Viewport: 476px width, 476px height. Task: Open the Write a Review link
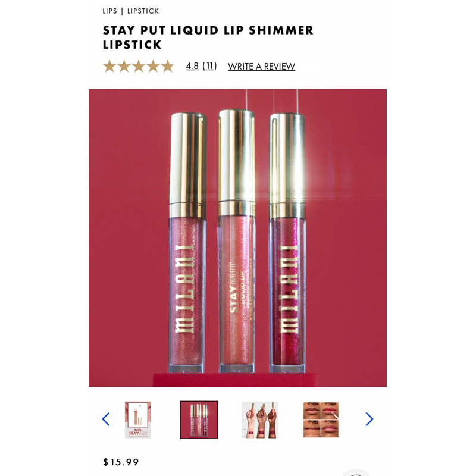tap(261, 67)
